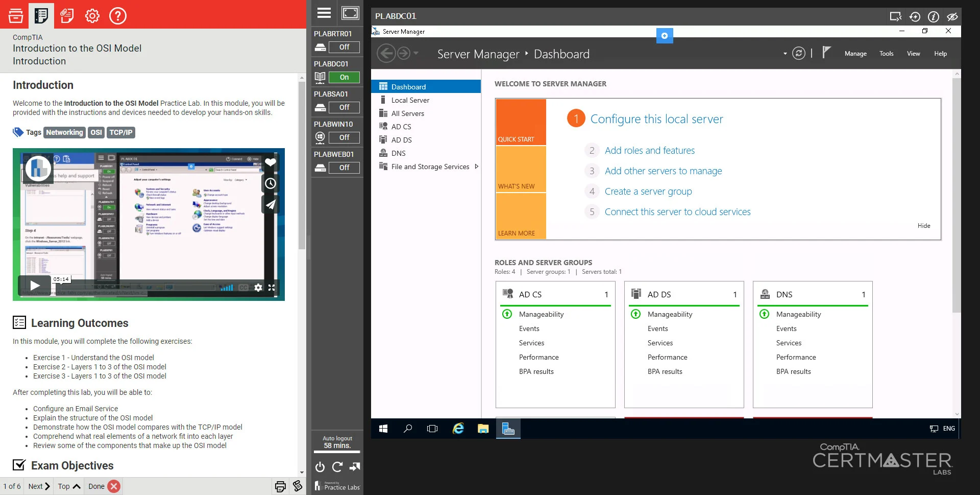Image resolution: width=980 pixels, height=495 pixels.
Task: Click the PLABDC01 cursor-screen icon in header
Action: 896,16
